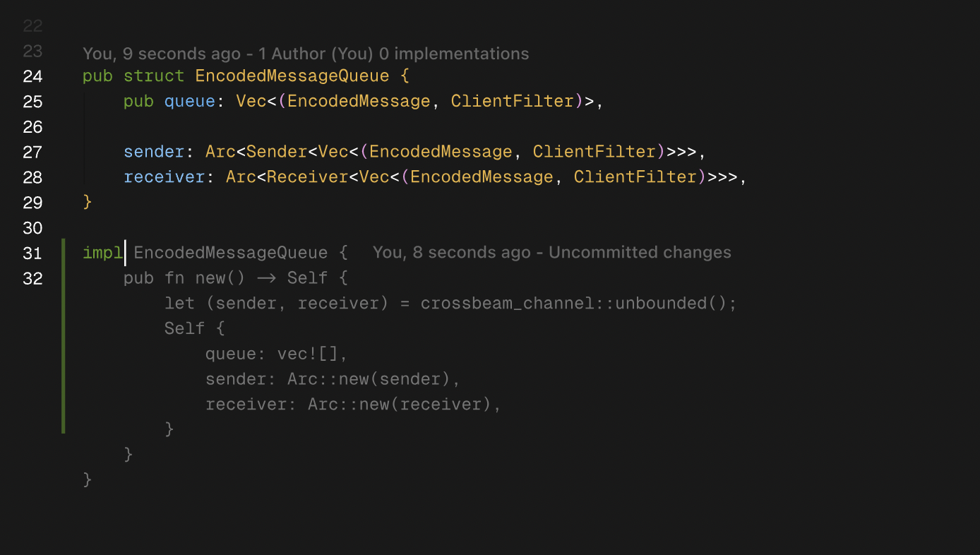
Task: Click the 'impl' keyword on line 31
Action: 102,253
